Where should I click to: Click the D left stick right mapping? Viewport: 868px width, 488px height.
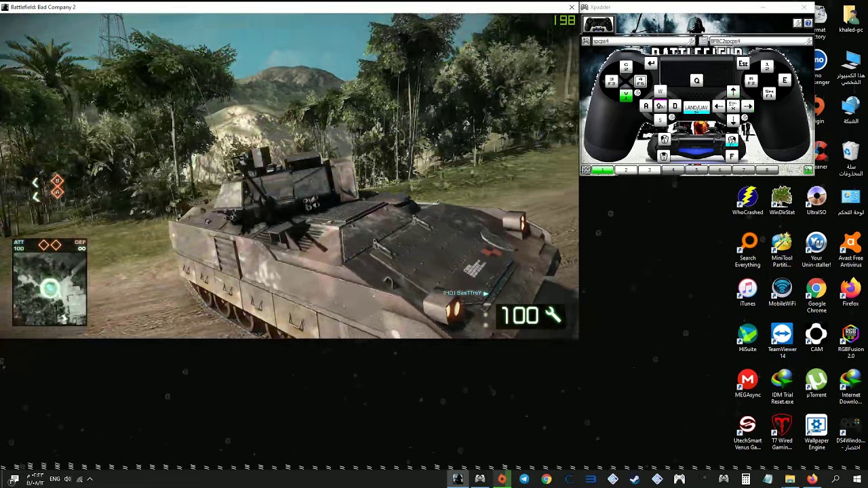675,106
